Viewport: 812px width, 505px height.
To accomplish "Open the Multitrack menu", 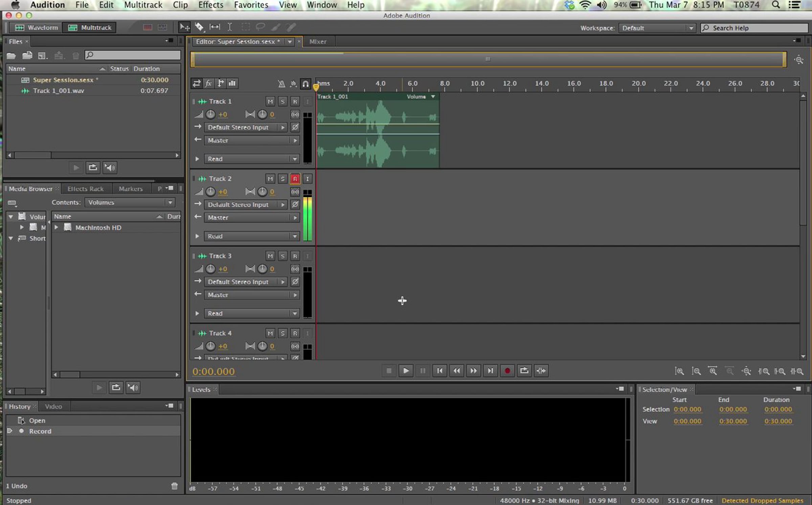I will (143, 5).
